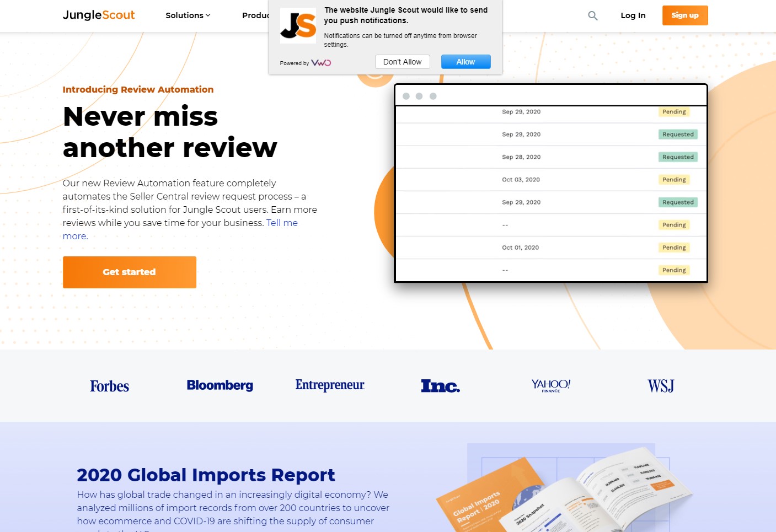This screenshot has height=532, width=776.
Task: Click the WSJ logo
Action: coord(661,386)
